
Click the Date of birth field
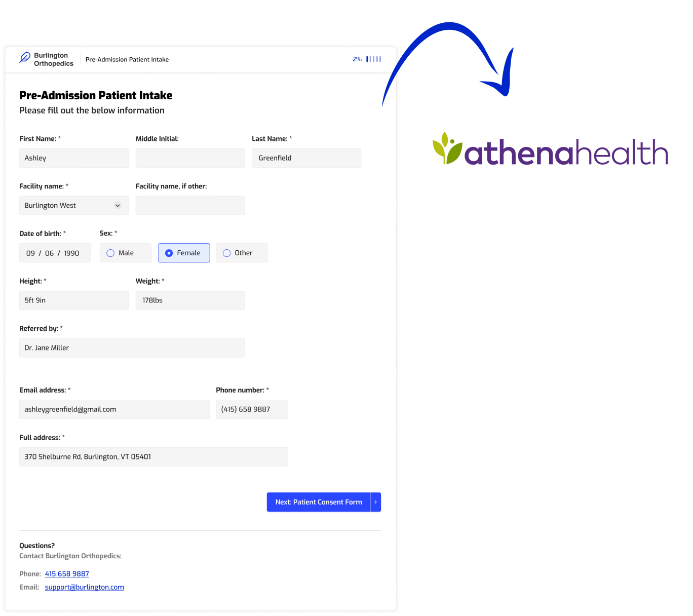(x=55, y=253)
